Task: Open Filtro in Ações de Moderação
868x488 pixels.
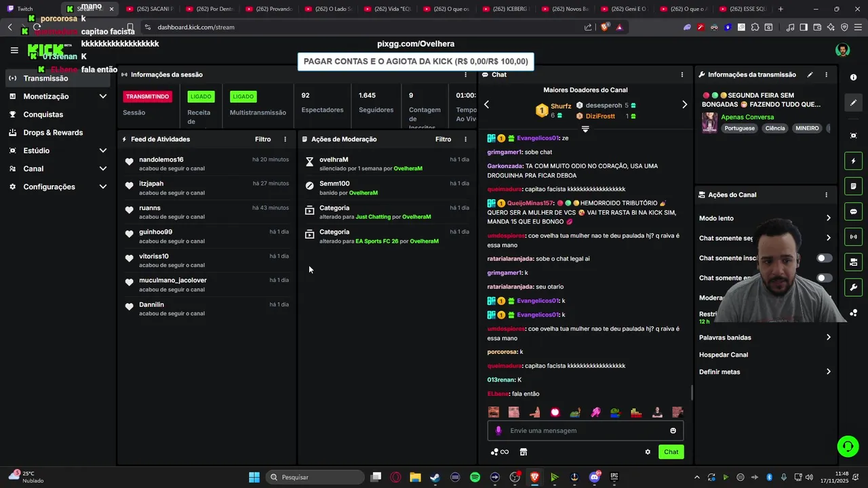Action: [443, 139]
